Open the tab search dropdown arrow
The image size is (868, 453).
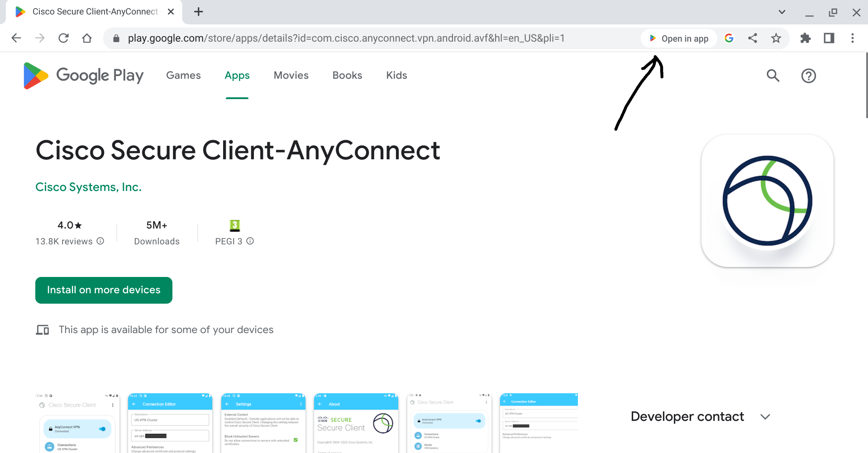[x=782, y=12]
